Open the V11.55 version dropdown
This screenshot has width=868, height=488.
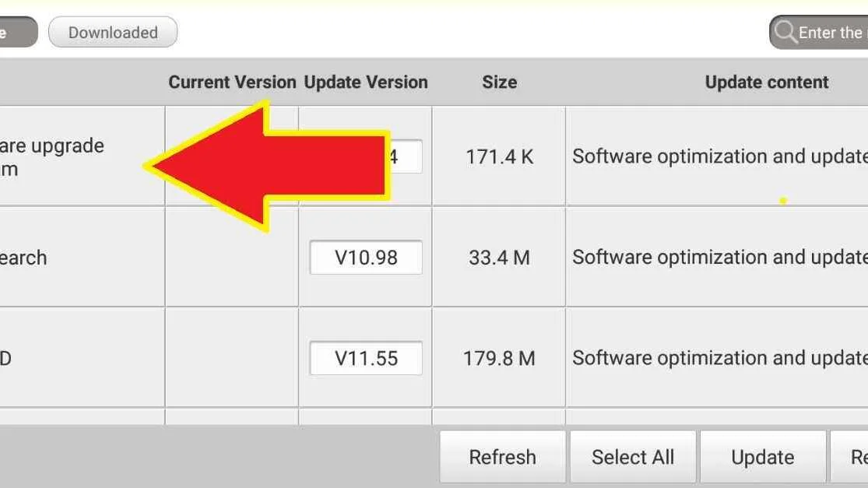click(366, 358)
